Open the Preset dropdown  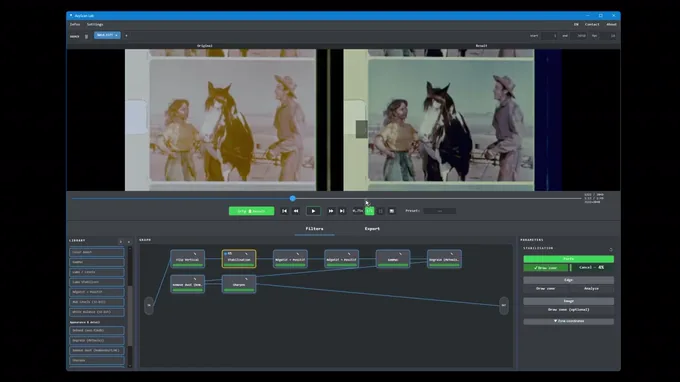click(440, 211)
